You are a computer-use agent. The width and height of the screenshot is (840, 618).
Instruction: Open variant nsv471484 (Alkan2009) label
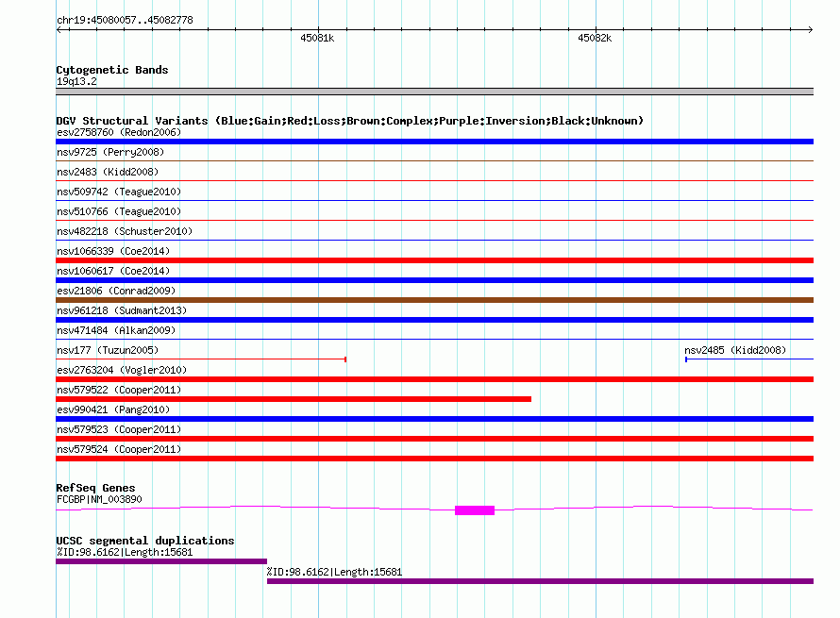pos(116,330)
